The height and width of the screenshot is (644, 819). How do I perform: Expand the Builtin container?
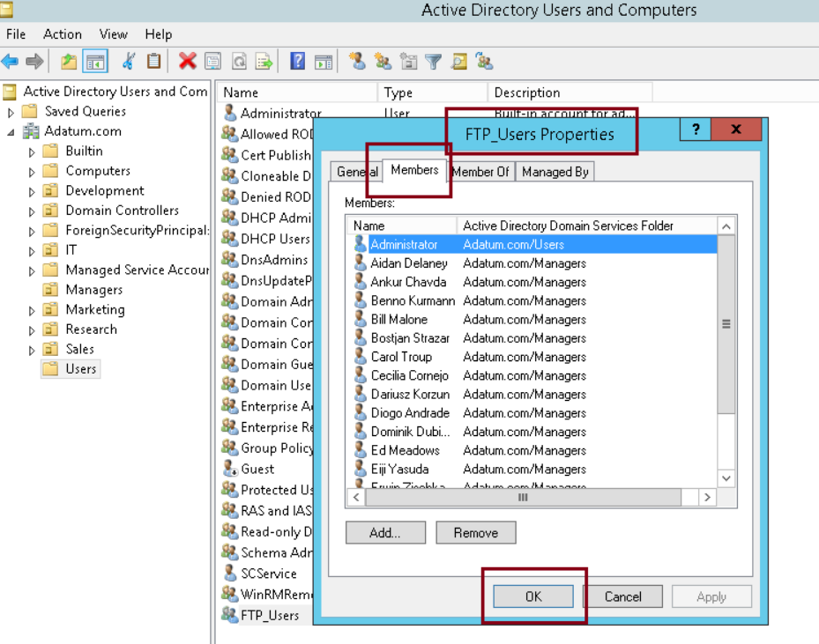[32, 152]
